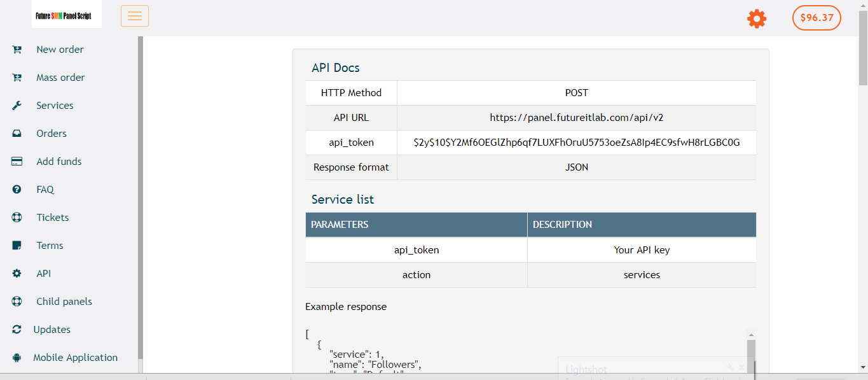Toggle the sidebar with the hamburger button
This screenshot has width=868, height=380.
pyautogui.click(x=135, y=16)
